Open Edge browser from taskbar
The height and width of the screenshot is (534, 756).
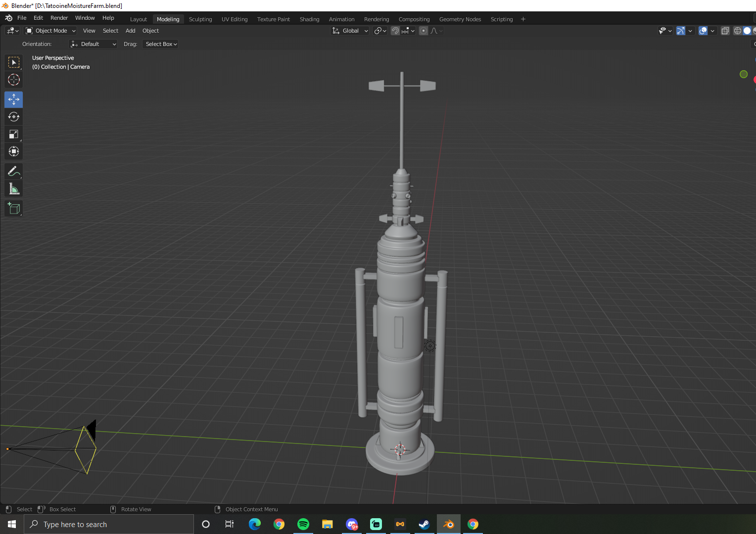(x=255, y=524)
